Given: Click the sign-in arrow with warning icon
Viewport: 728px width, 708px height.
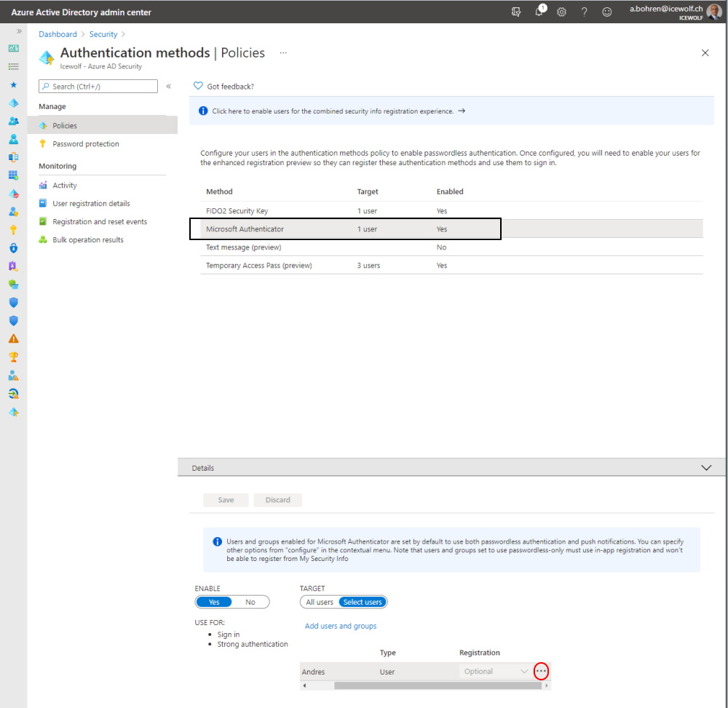Looking at the screenshot, I should (x=13, y=394).
